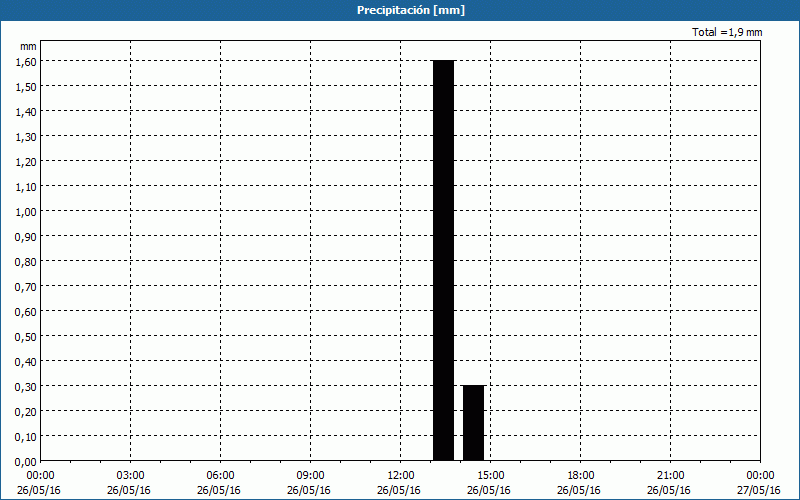This screenshot has height=500, width=800.
Task: Click the 1,60 y-axis label
Action: (x=26, y=61)
